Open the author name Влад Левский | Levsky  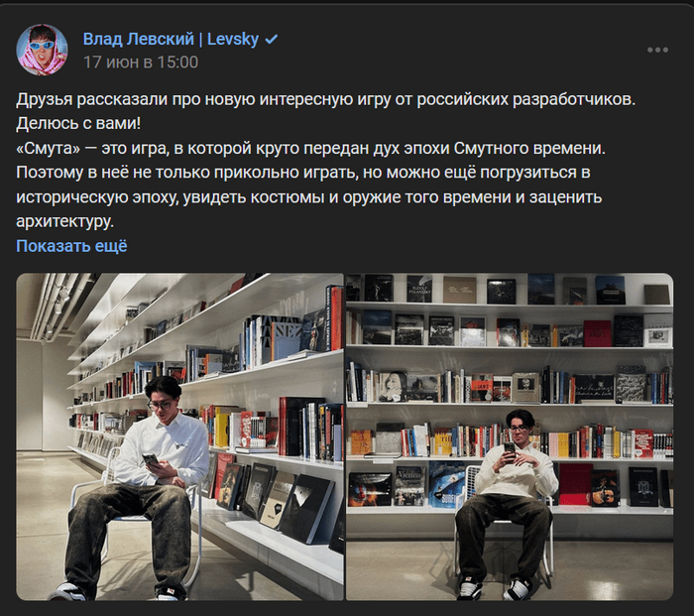(x=171, y=39)
